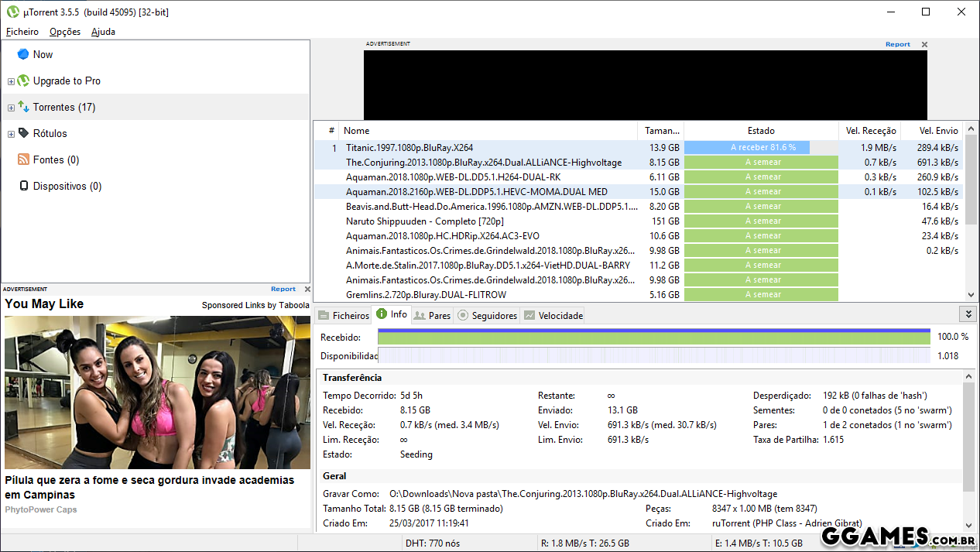Close the top banner advertisement
The image size is (980, 552).
pos(924,45)
